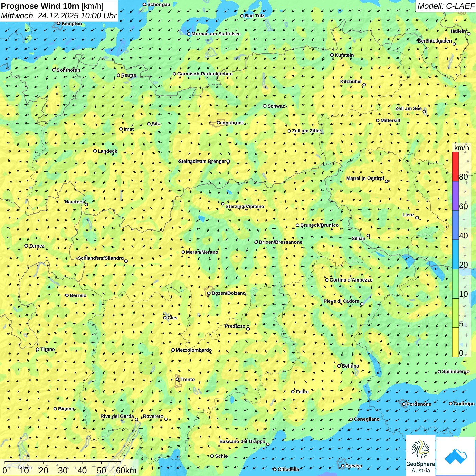Click the 'Conegliano' label

367,419
